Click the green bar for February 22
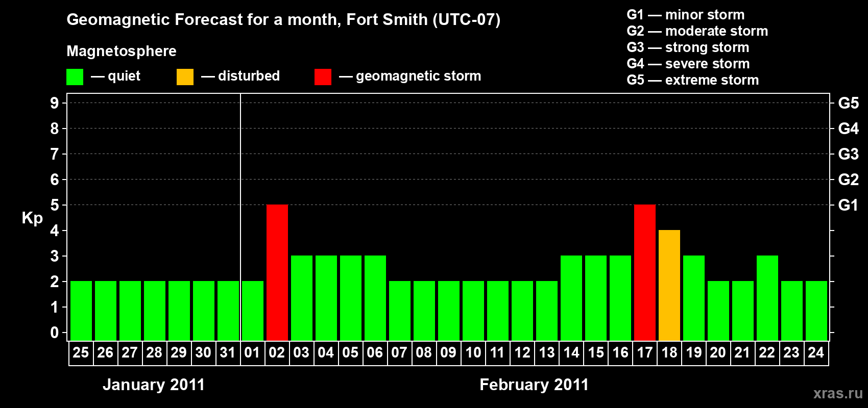The height and width of the screenshot is (408, 868). tap(767, 298)
